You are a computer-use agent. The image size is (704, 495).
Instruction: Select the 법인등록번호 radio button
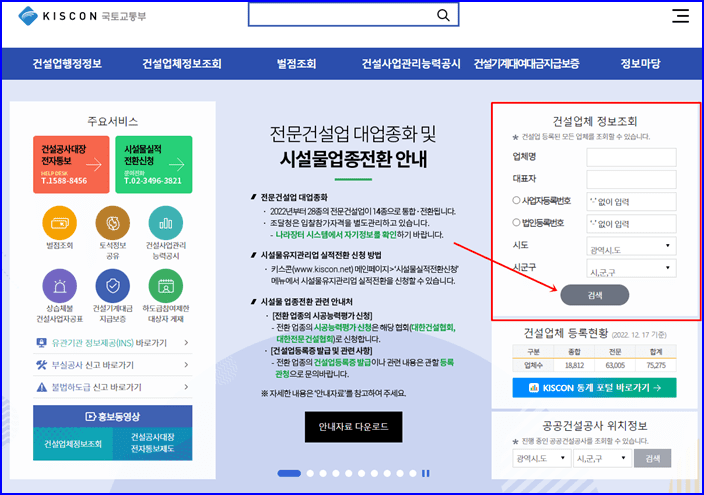coord(516,222)
